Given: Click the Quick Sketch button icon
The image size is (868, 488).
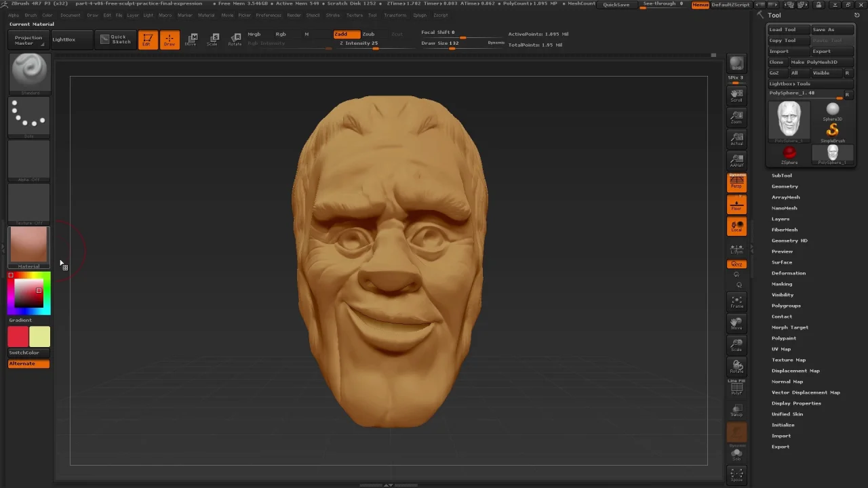Looking at the screenshot, I should pyautogui.click(x=115, y=39).
